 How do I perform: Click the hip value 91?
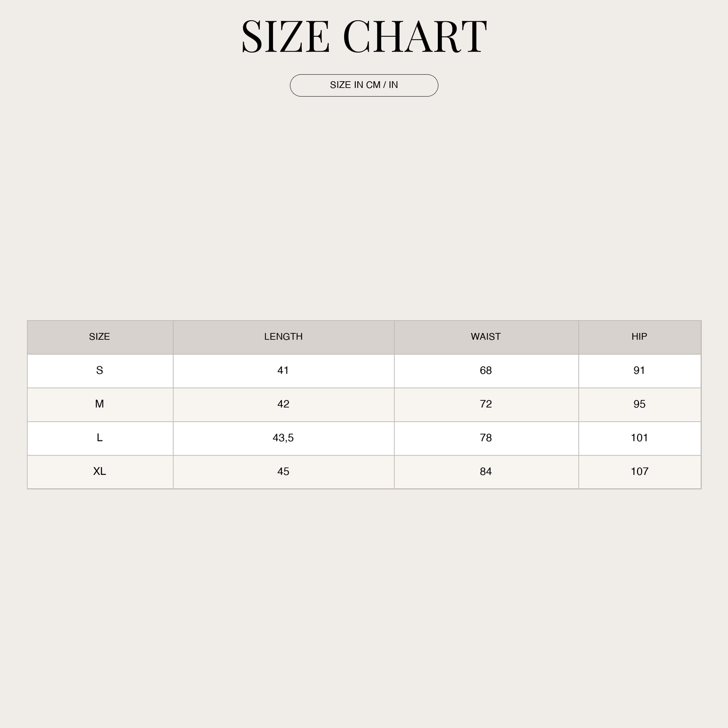(640, 370)
